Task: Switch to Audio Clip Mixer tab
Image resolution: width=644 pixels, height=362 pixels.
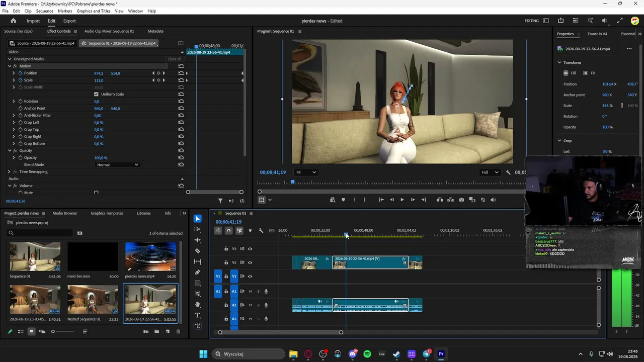Action: point(109,31)
